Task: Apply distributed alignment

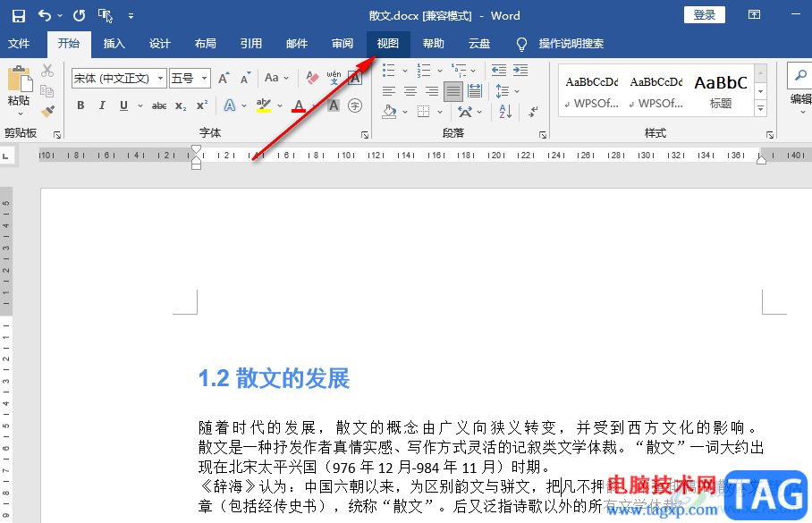Action: coord(475,91)
